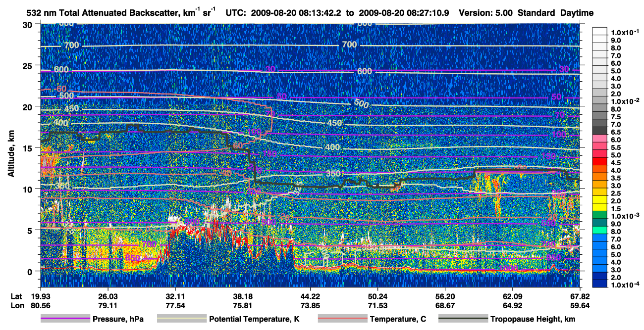Click the salmon Temperature line sample in legend
This screenshot has width=644, height=330.
342,319
